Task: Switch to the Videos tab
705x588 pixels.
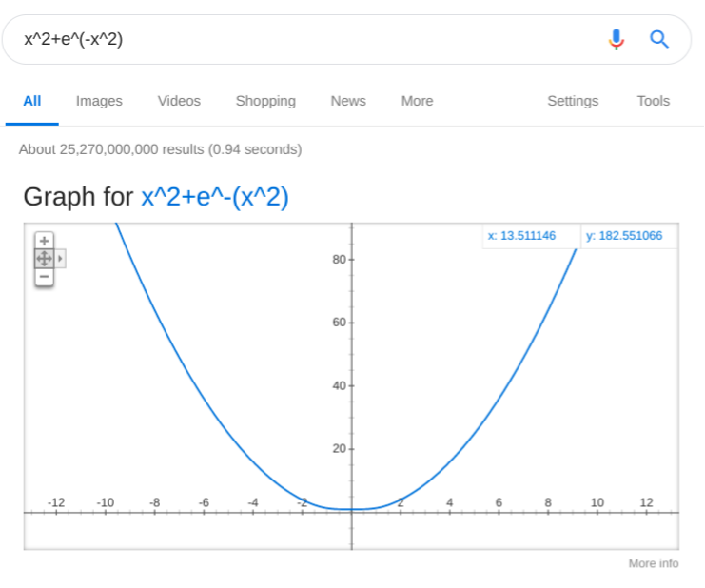Action: click(179, 101)
